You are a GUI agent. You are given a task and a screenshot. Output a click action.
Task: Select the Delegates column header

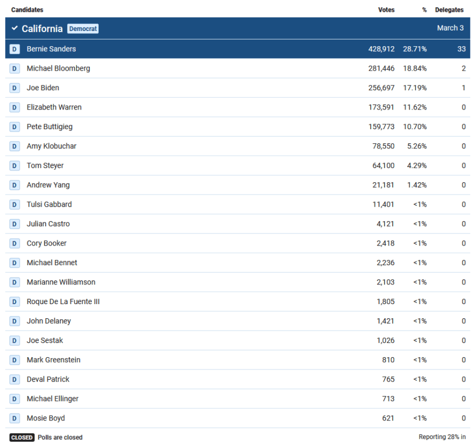point(448,10)
